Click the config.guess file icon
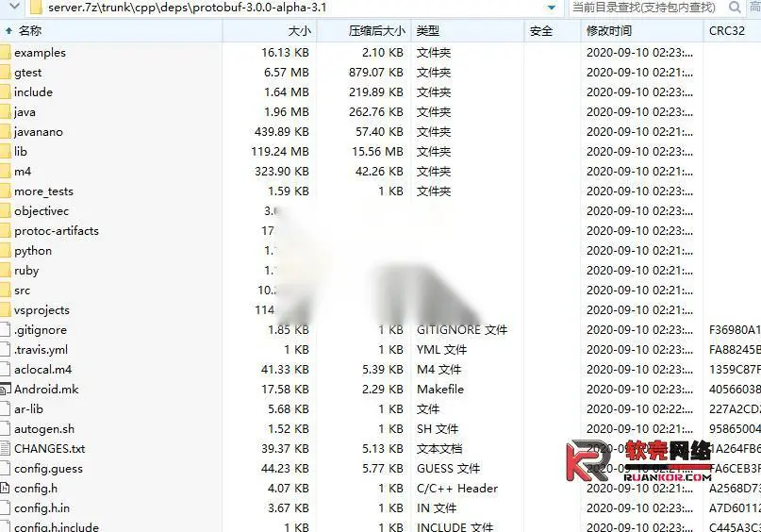The image size is (761, 532). pos(5,469)
